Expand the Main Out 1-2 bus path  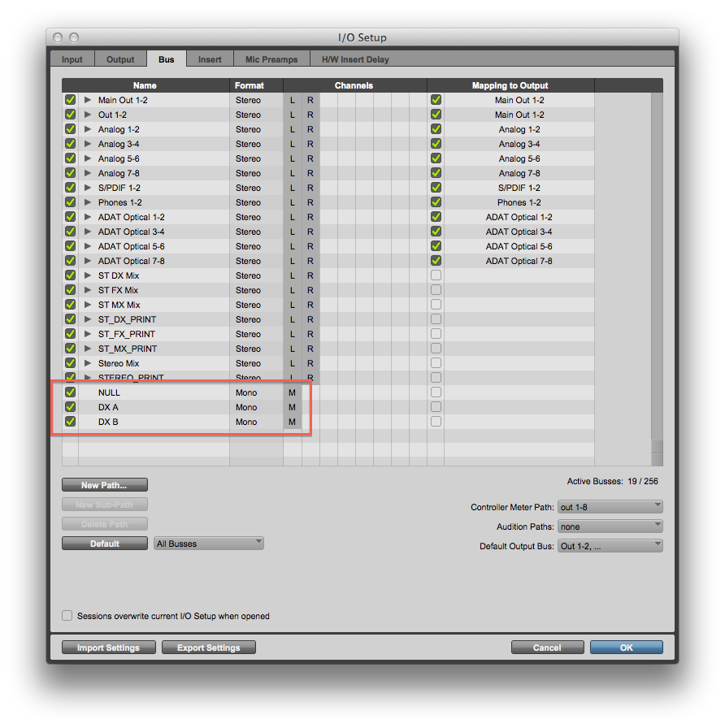[88, 100]
